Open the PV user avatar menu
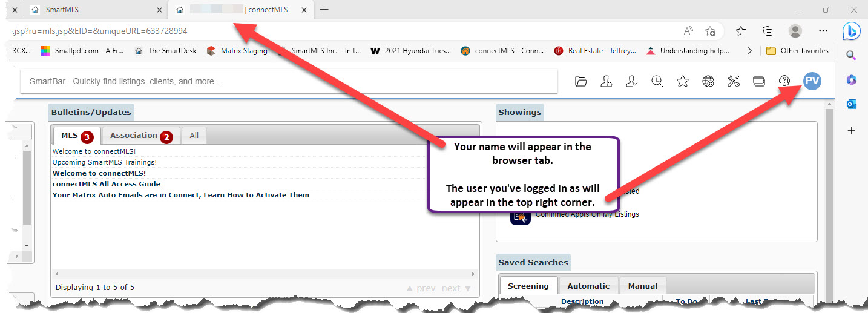The height and width of the screenshot is (313, 868). [x=812, y=81]
